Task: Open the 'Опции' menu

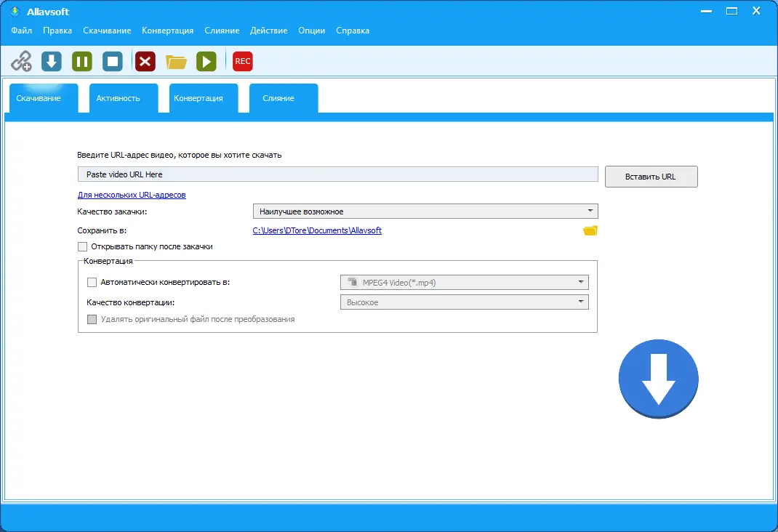Action: (x=311, y=31)
